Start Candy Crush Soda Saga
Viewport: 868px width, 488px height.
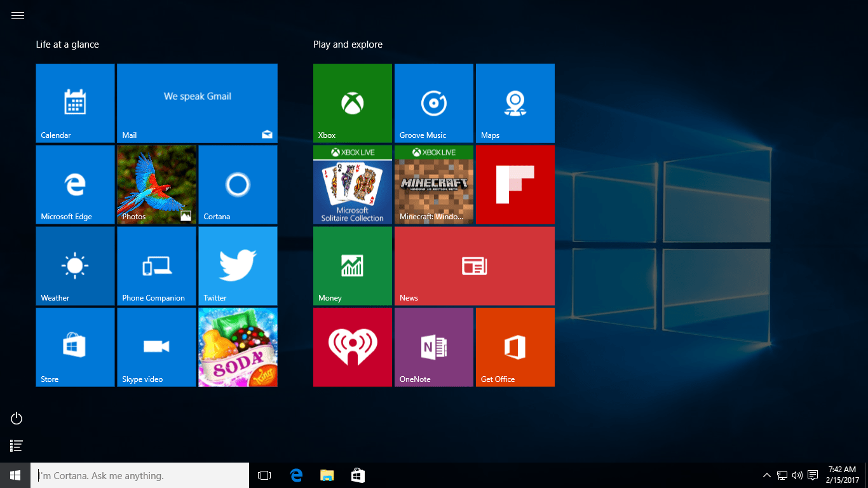click(238, 347)
